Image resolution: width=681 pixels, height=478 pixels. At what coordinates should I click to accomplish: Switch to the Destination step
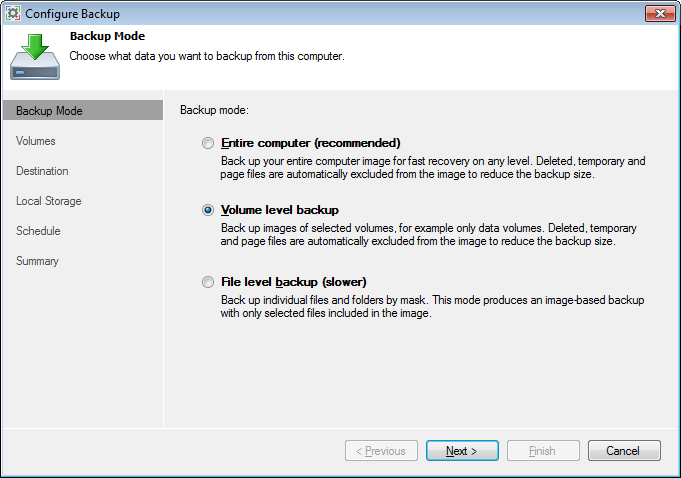tap(42, 171)
